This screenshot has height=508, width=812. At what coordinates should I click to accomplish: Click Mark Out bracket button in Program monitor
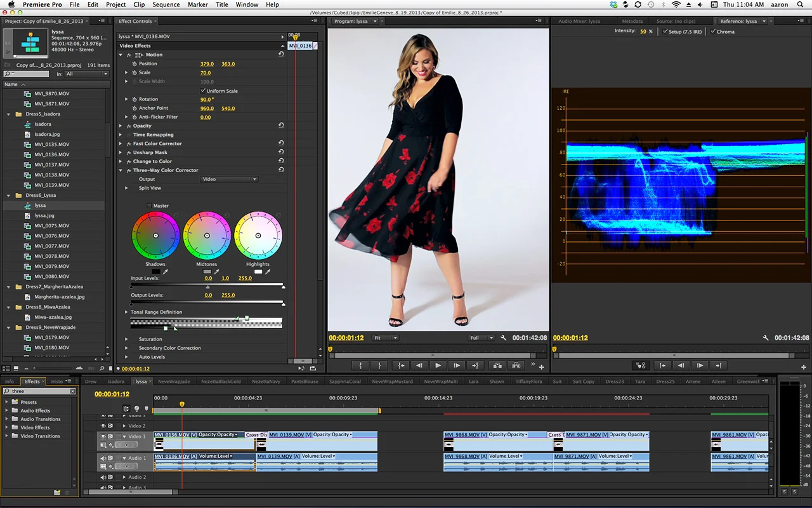coord(379,366)
